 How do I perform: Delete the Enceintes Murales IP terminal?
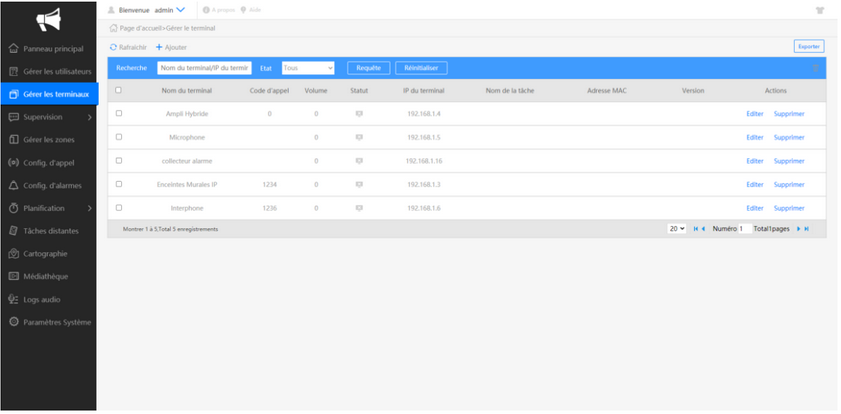pyautogui.click(x=789, y=184)
